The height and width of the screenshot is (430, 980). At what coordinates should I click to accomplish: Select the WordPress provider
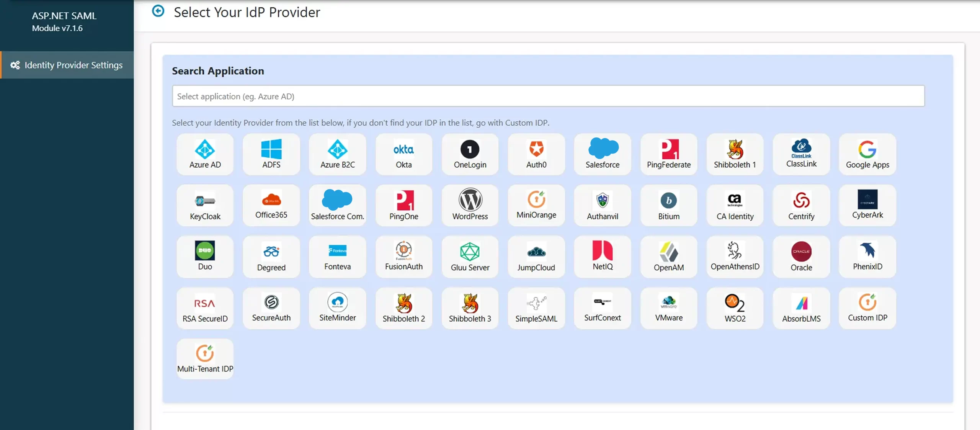point(470,206)
